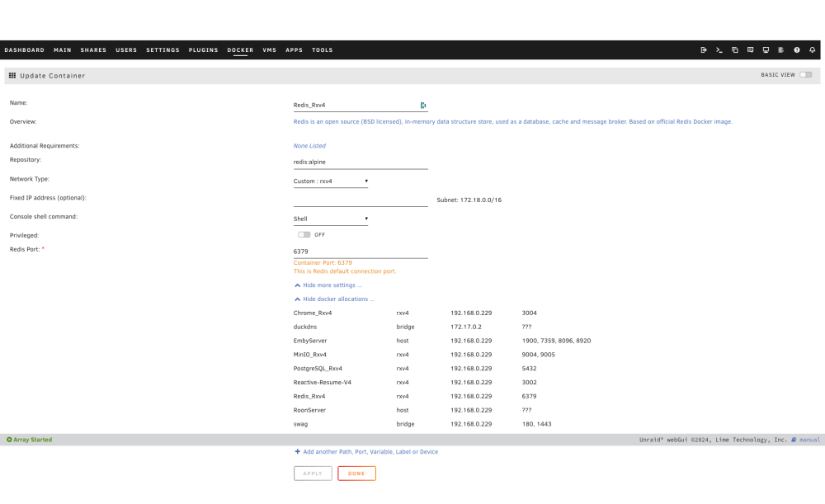Toggle the Privileged switch
The image size is (825, 504).
click(x=304, y=234)
